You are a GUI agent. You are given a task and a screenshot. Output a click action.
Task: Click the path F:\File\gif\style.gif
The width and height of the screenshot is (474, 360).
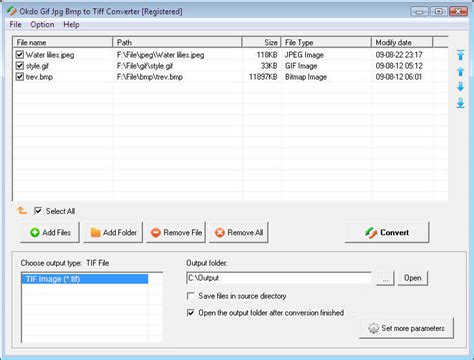click(145, 66)
